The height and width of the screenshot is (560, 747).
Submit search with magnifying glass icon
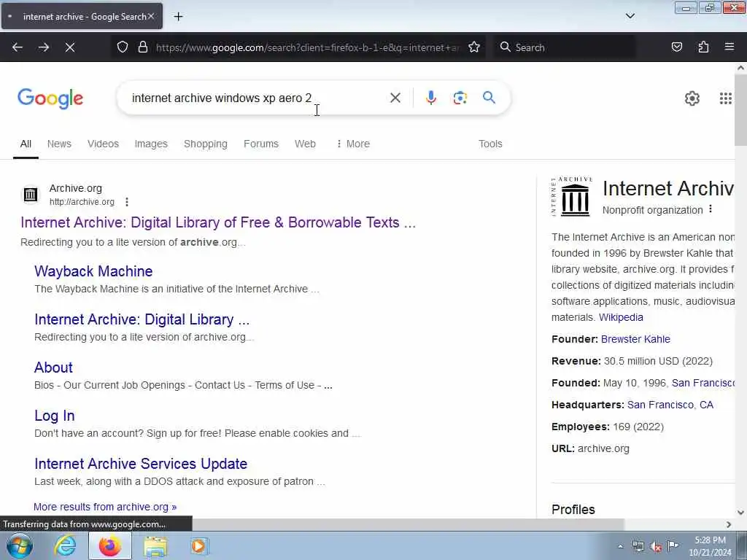[x=489, y=98]
